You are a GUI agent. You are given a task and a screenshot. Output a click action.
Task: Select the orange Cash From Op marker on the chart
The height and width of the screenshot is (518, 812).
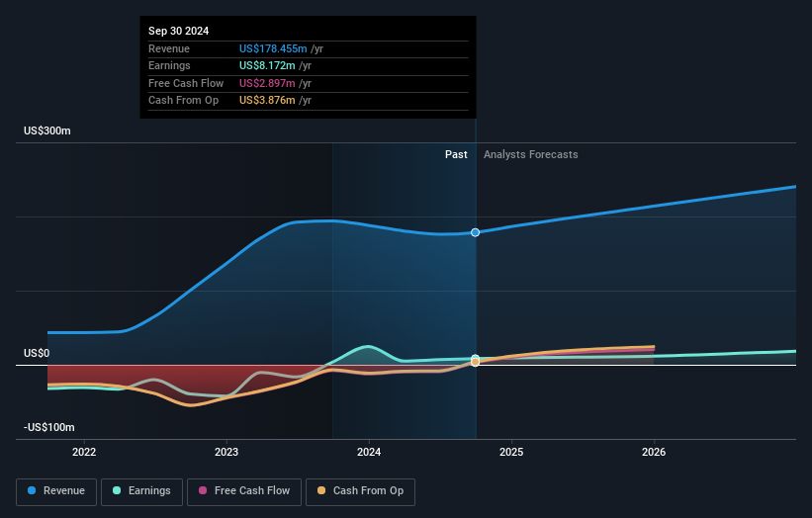click(476, 362)
